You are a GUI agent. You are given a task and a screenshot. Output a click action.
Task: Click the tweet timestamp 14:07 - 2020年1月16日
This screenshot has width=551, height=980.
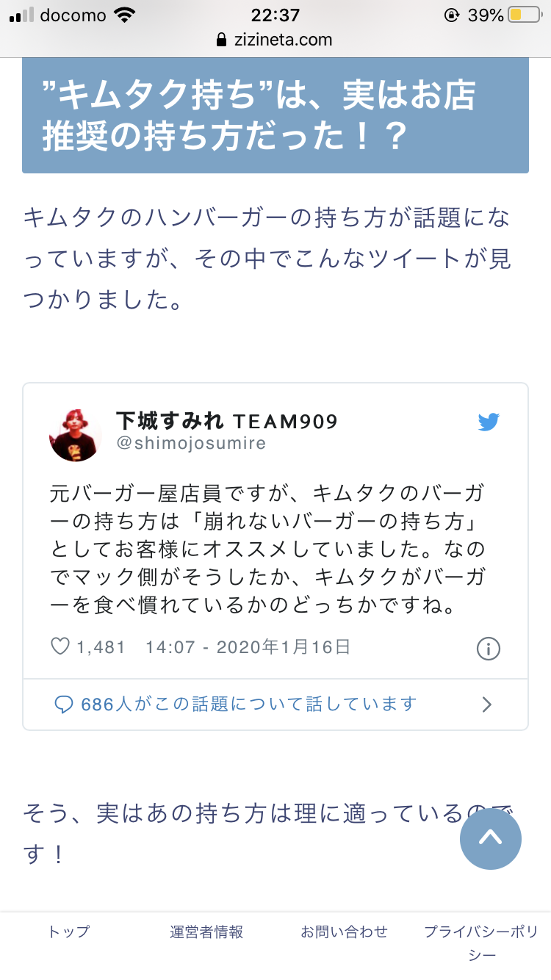click(x=248, y=647)
